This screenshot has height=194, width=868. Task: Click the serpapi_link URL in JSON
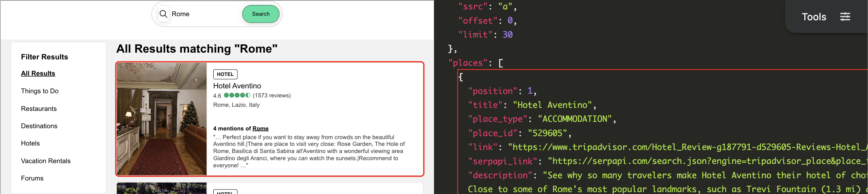coord(708,161)
